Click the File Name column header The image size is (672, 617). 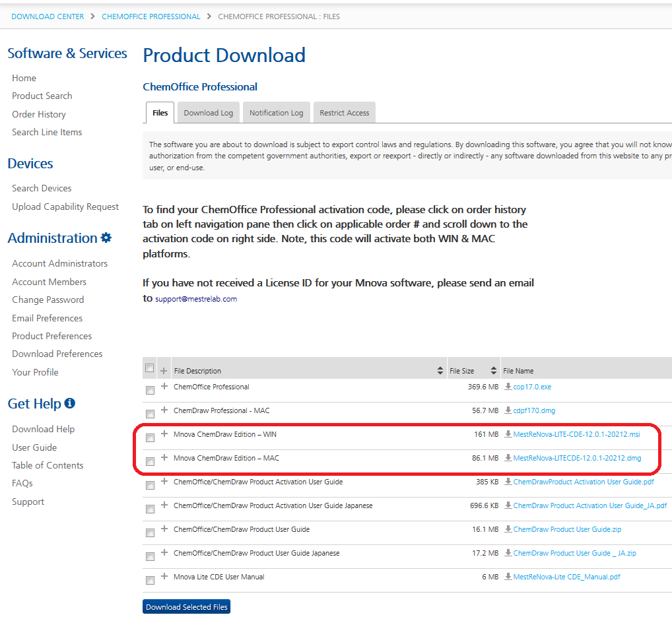pos(518,371)
